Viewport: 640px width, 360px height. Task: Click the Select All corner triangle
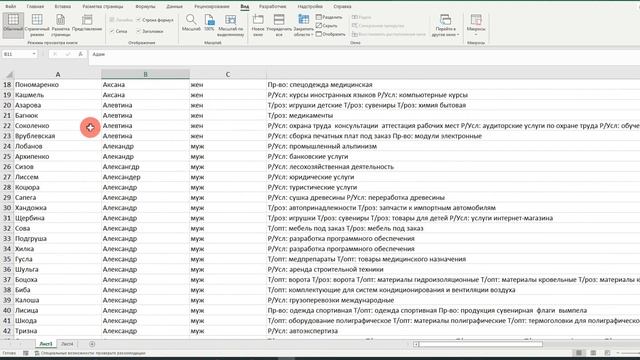[x=9, y=75]
